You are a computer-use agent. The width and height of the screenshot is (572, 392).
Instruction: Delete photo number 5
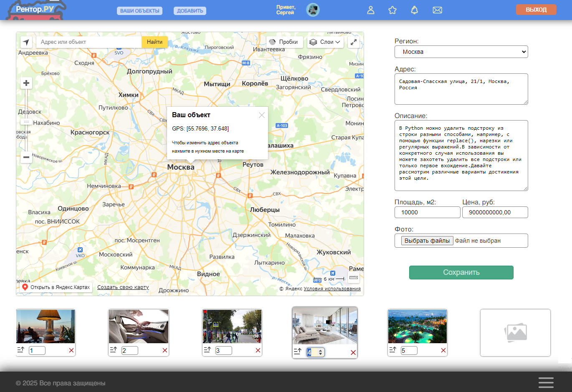[x=443, y=350]
